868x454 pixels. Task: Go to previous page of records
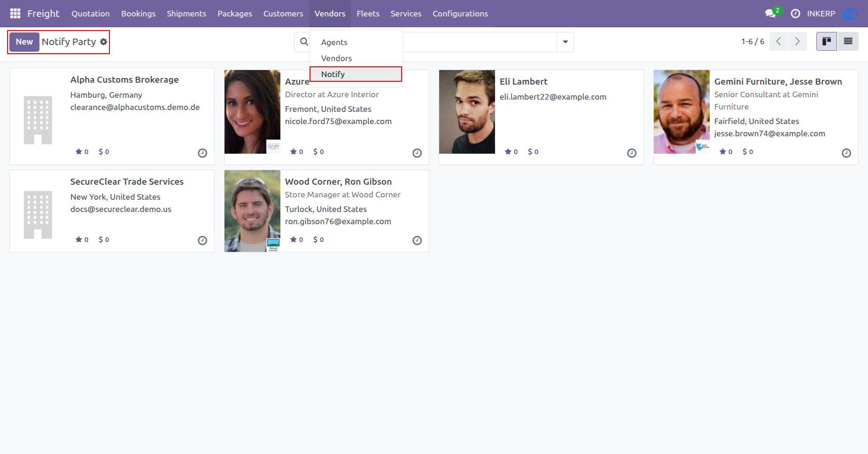point(779,41)
